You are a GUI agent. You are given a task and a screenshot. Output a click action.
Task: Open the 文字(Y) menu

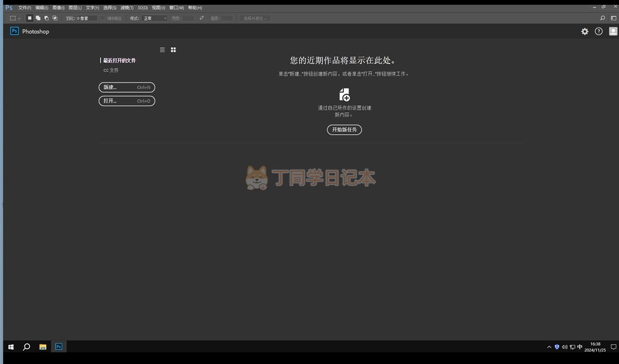(92, 7)
